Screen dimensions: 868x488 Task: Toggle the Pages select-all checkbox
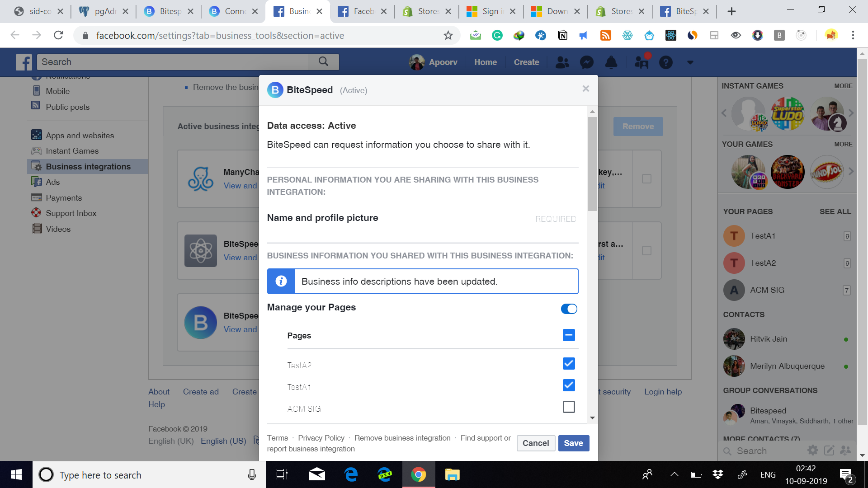coord(569,335)
